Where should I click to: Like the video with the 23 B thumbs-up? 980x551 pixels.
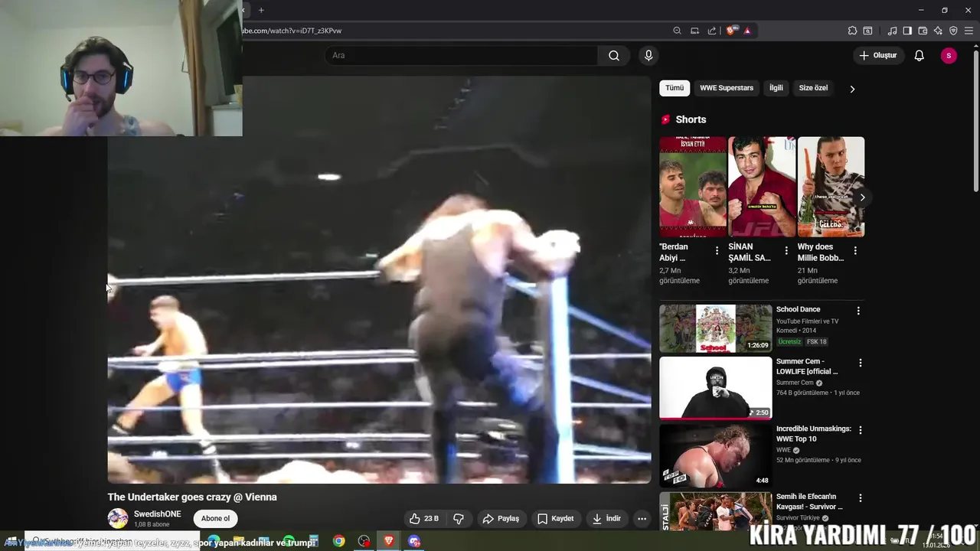424,519
